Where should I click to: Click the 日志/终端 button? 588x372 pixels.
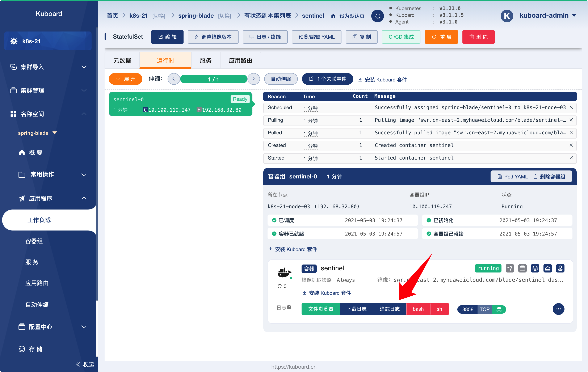point(265,37)
